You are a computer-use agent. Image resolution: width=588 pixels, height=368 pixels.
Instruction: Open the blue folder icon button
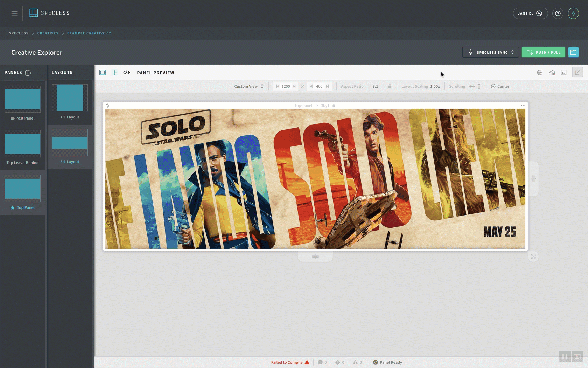[573, 52]
